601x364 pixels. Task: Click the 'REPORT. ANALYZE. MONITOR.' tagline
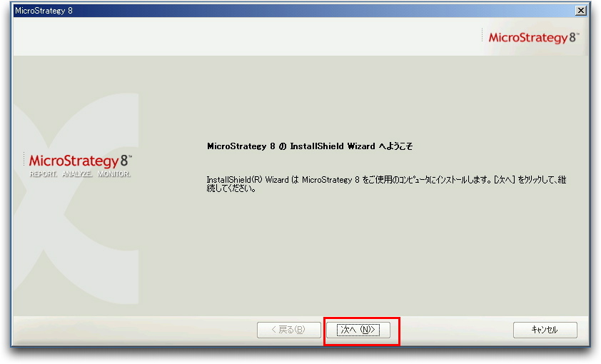[80, 174]
